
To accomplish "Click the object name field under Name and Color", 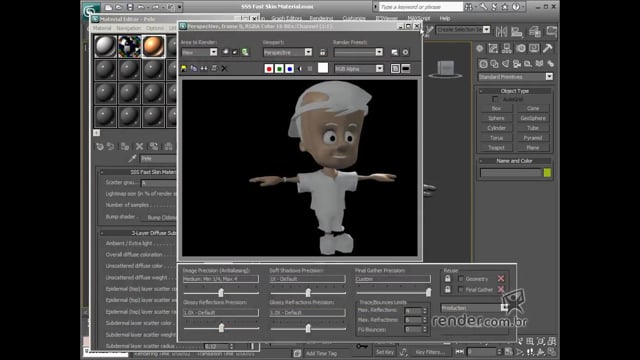I will (510, 173).
